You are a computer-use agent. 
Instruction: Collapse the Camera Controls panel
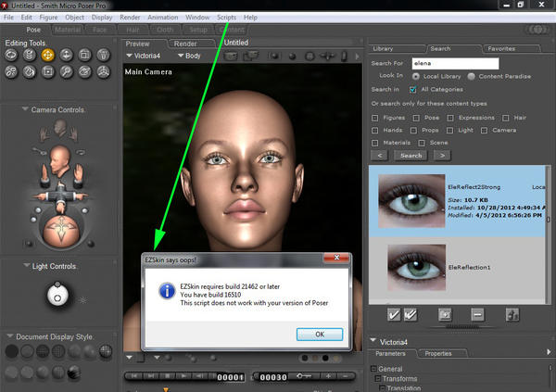tap(25, 109)
